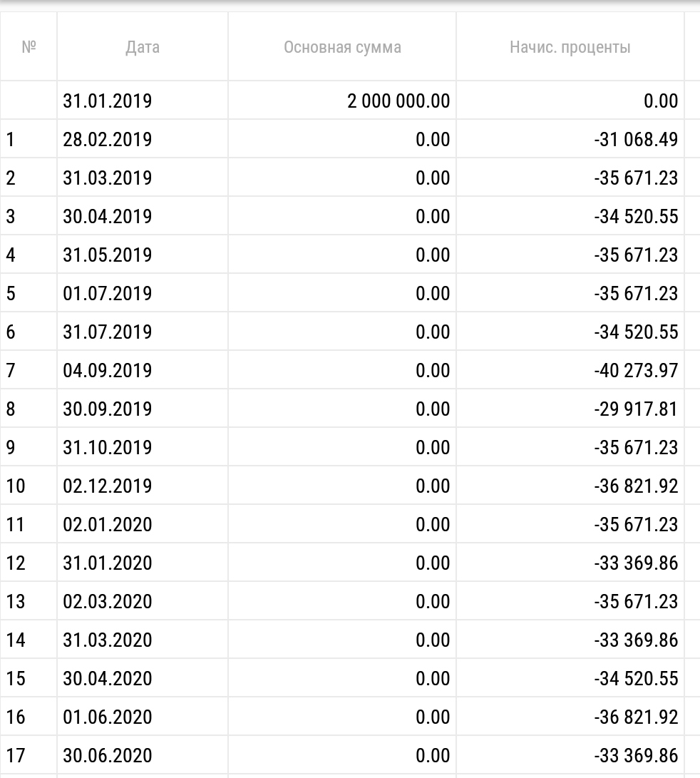Click interest amount -40 273.97
The height and width of the screenshot is (778, 700).
(x=635, y=370)
